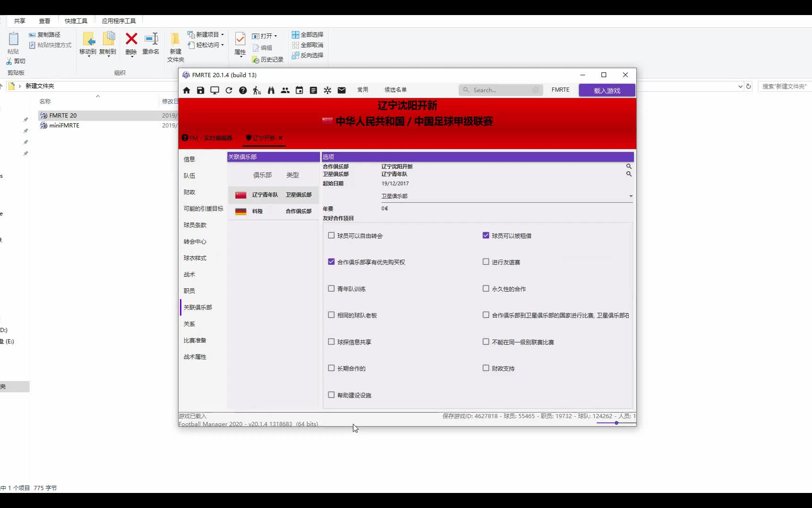Enable the 相同的球队老板 checkbox
The height and width of the screenshot is (508, 812).
[x=331, y=315]
